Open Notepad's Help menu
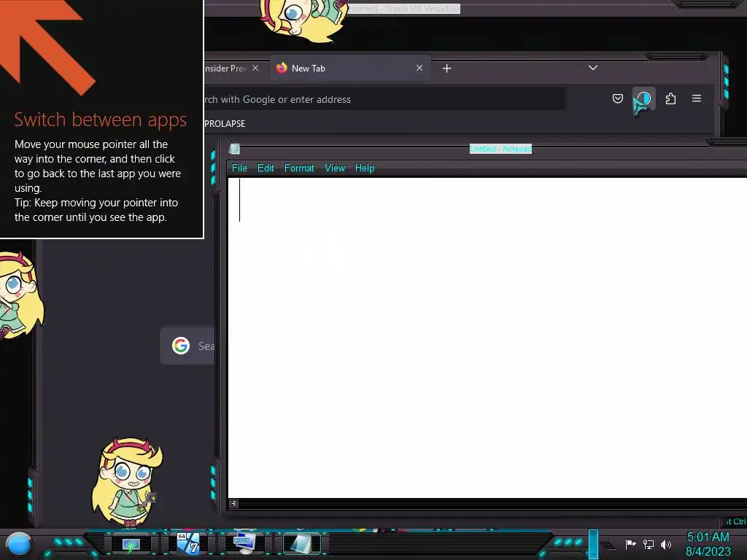 click(x=365, y=168)
